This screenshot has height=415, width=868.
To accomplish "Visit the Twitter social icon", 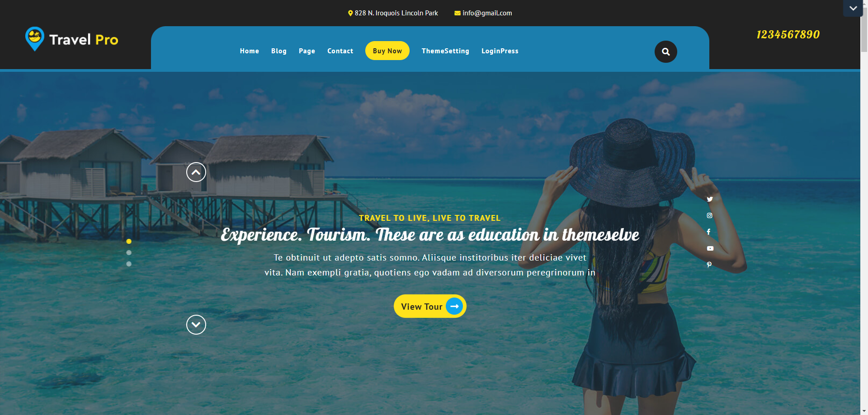I will click(x=710, y=199).
